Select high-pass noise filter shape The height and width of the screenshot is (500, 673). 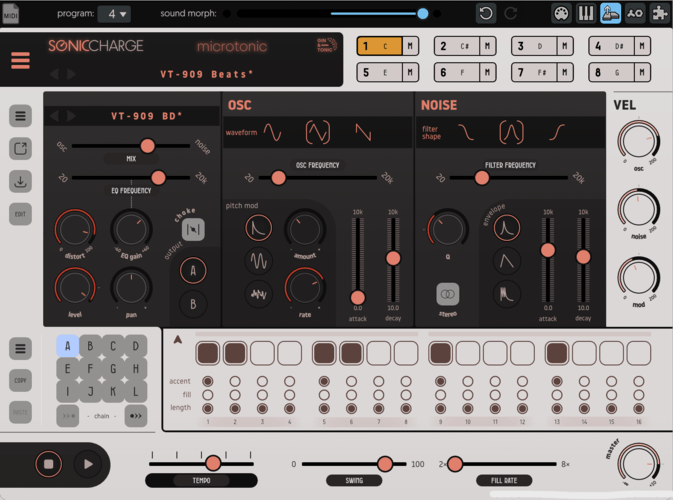tap(557, 132)
